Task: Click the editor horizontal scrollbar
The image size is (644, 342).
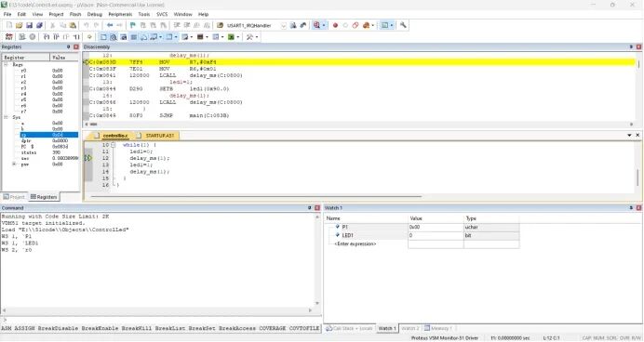Action: [256, 196]
